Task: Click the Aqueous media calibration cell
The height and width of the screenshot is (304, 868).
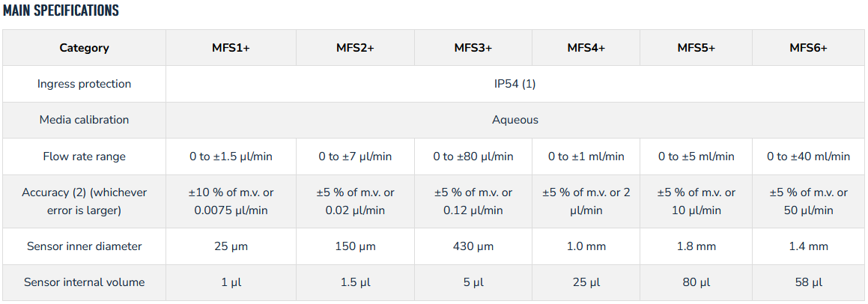Action: pos(515,120)
